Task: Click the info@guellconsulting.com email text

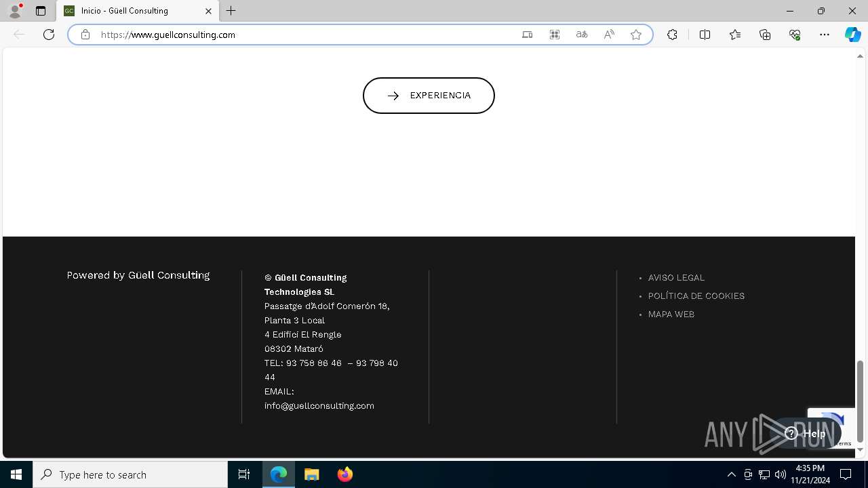Action: (x=319, y=406)
